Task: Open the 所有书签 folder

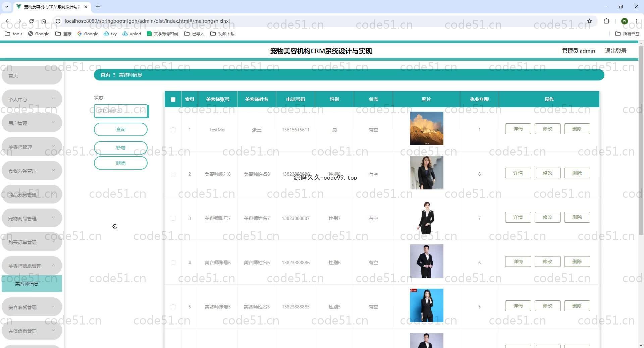Action: (627, 34)
